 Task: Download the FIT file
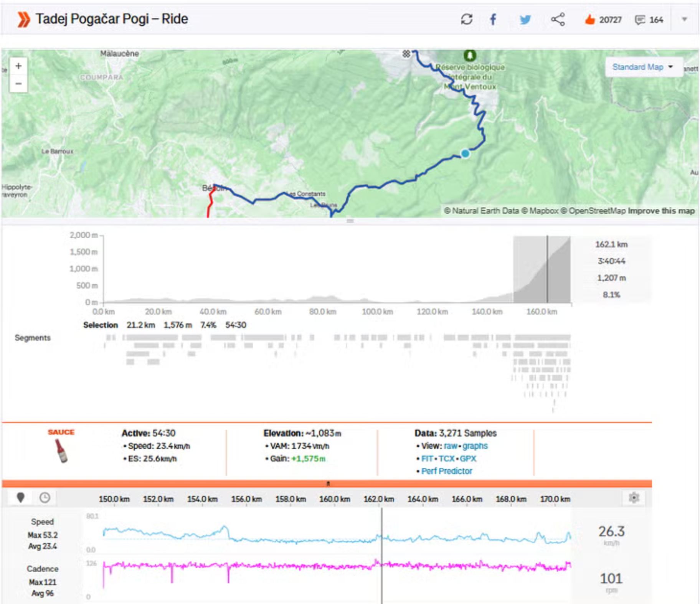click(x=427, y=459)
